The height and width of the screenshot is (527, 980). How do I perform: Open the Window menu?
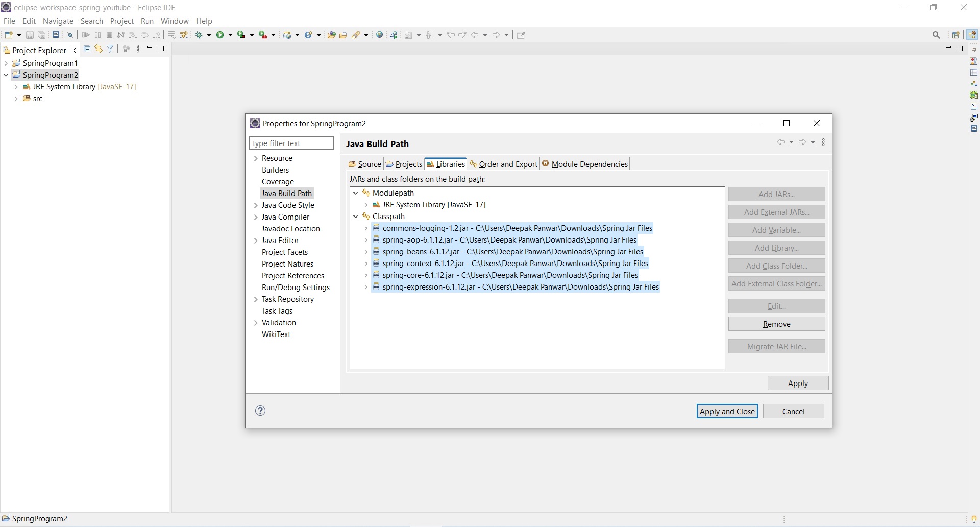[x=175, y=21]
